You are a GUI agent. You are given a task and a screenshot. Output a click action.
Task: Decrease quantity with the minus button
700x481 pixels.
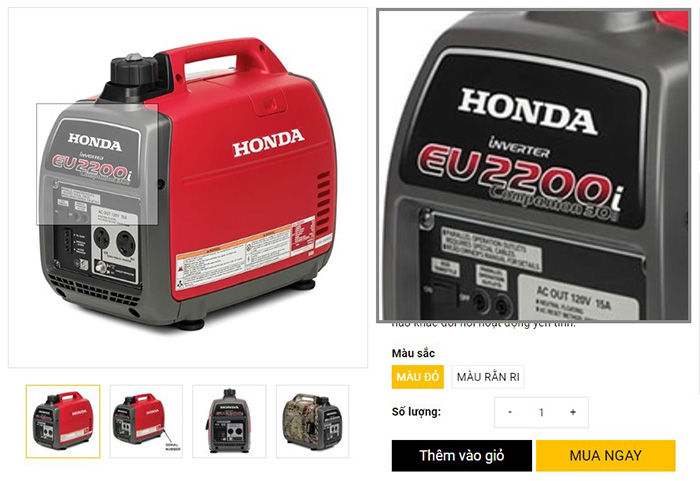click(510, 412)
